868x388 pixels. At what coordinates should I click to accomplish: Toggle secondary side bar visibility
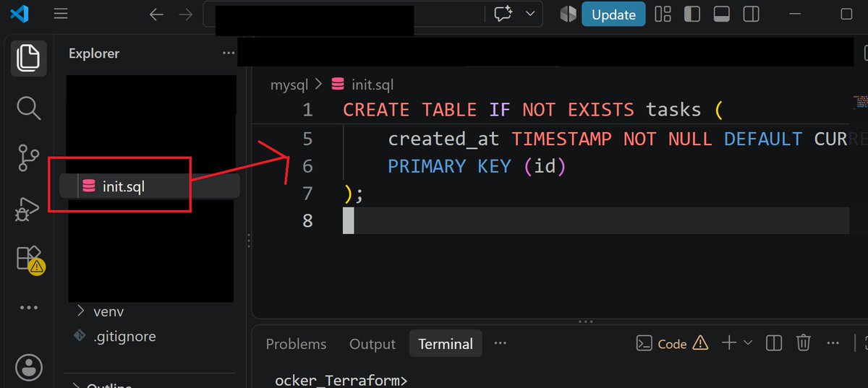[x=751, y=14]
